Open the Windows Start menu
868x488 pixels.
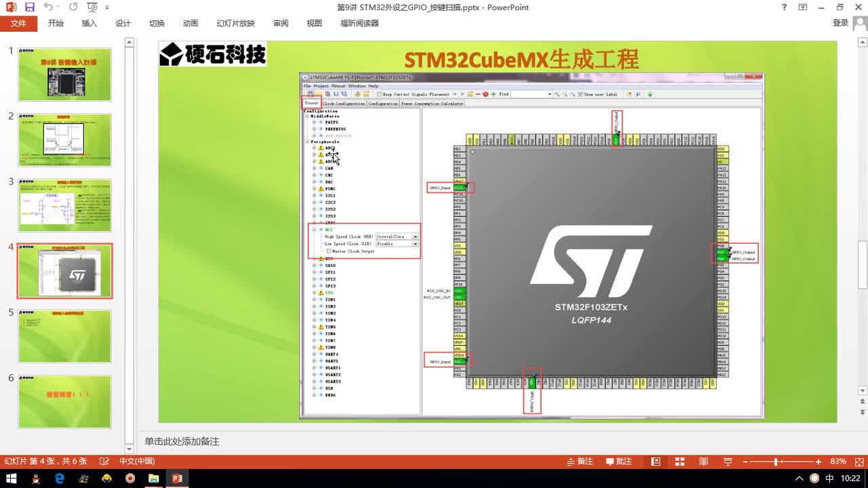coord(12,479)
